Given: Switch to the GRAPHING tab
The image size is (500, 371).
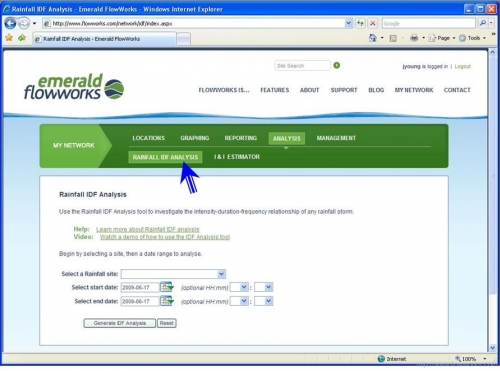Looking at the screenshot, I should point(195,138).
